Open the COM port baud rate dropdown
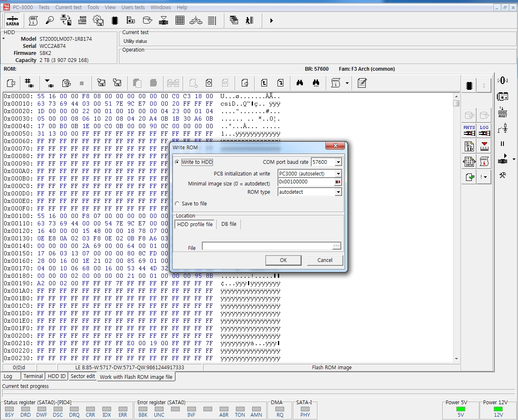This screenshot has width=518, height=420. click(x=338, y=162)
